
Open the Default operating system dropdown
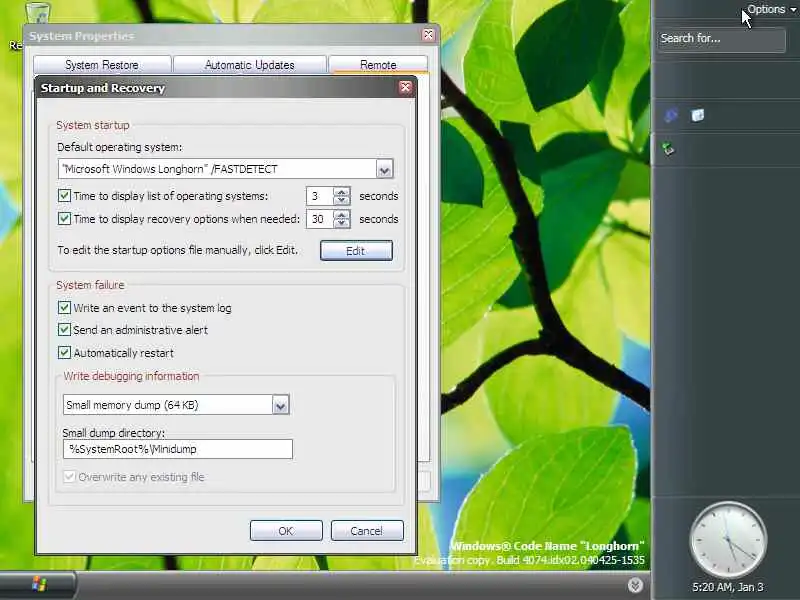click(384, 169)
